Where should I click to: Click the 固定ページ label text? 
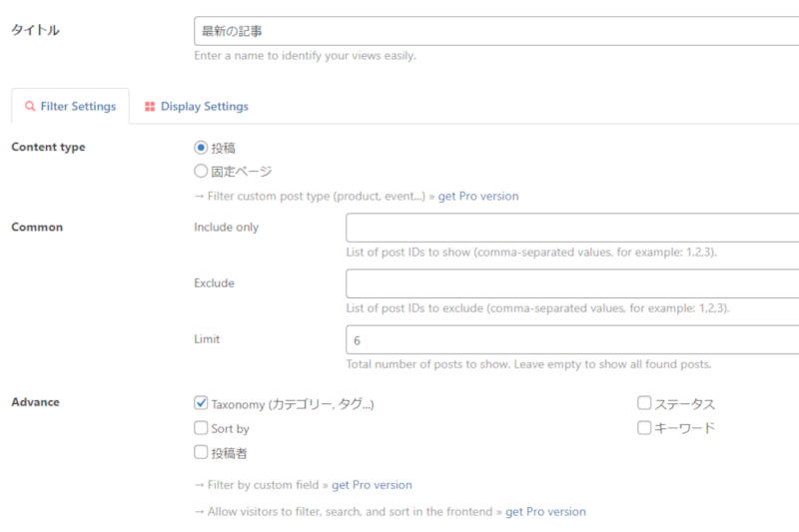pos(241,171)
